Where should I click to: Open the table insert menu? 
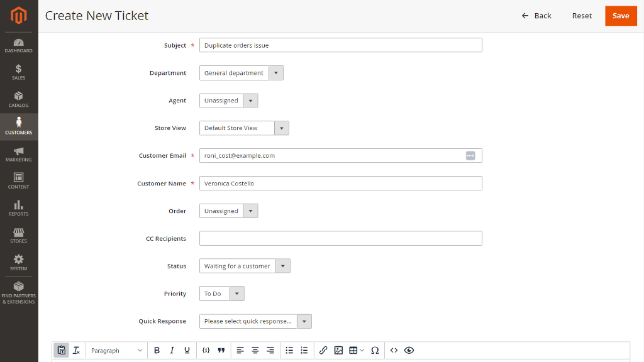pos(357,350)
